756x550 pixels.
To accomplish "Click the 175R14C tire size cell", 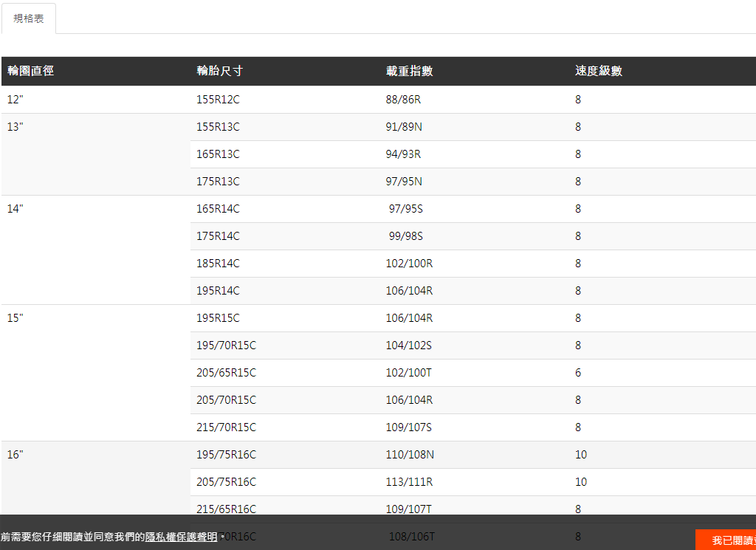I will coord(218,236).
